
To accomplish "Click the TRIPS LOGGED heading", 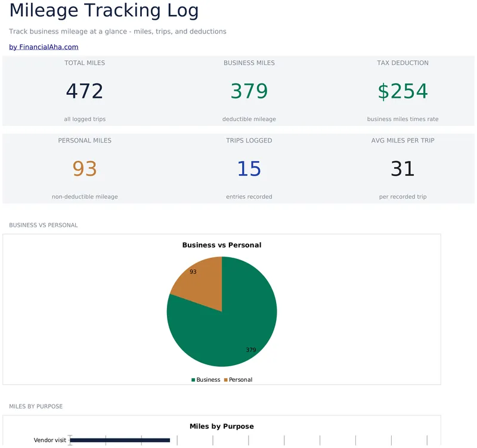I will point(249,140).
